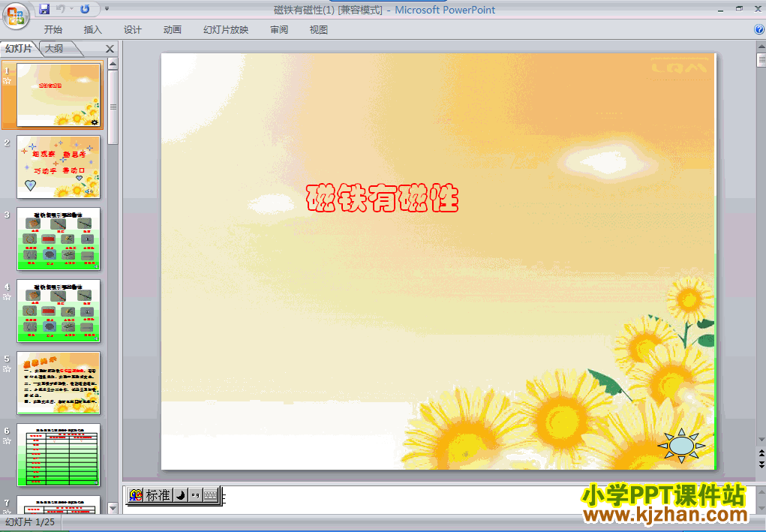Open Customize Quick Access Toolbar dropdown
Screen dimensions: 766x532
click(107, 9)
